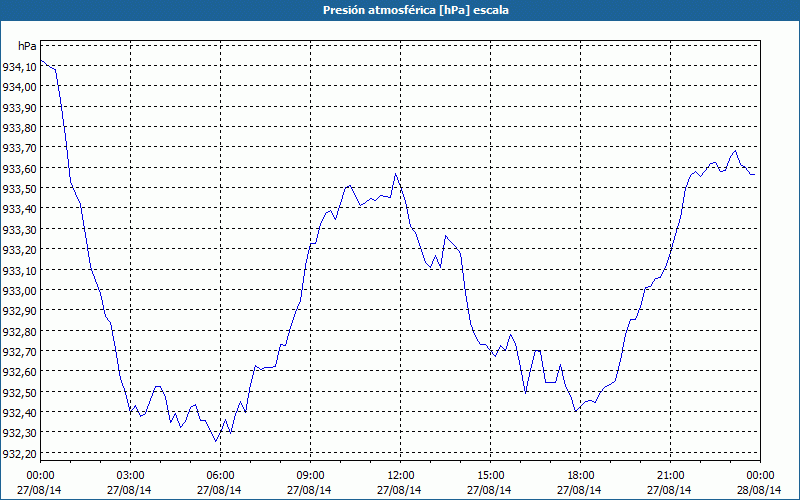
Task: Select the 06:00 time label
Action: tap(220, 476)
